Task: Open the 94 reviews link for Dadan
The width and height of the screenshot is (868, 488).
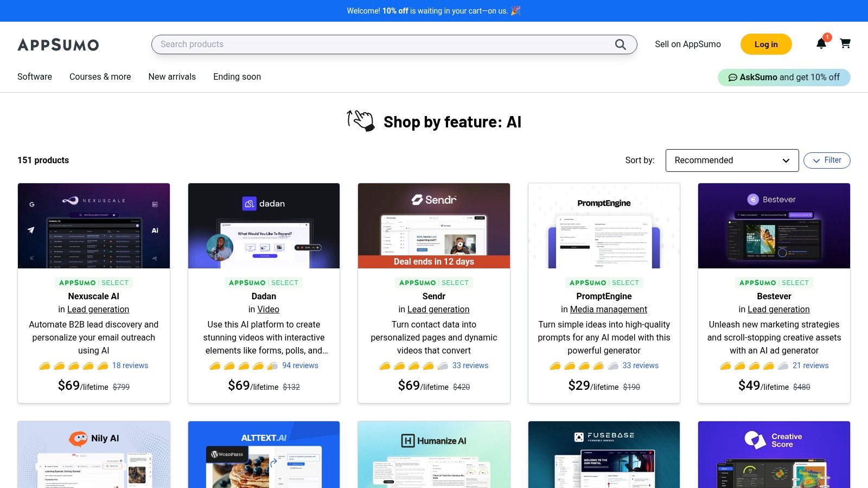Action: click(x=300, y=365)
